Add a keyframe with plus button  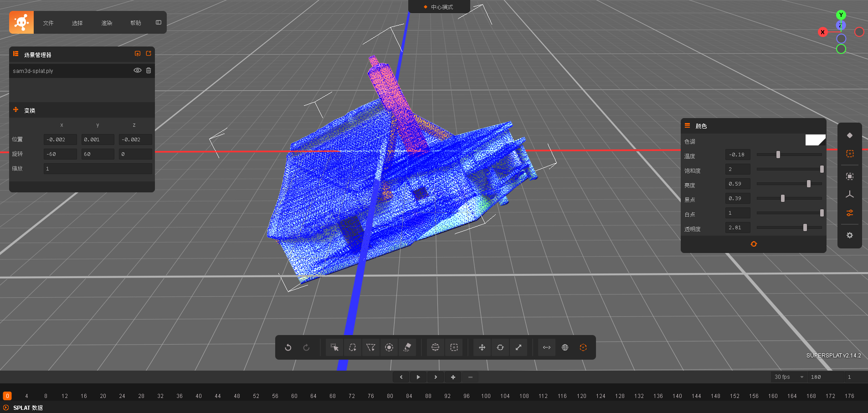point(453,377)
